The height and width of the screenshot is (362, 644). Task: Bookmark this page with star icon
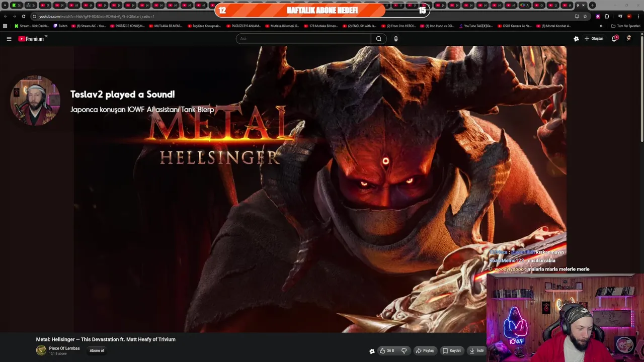coord(585,16)
